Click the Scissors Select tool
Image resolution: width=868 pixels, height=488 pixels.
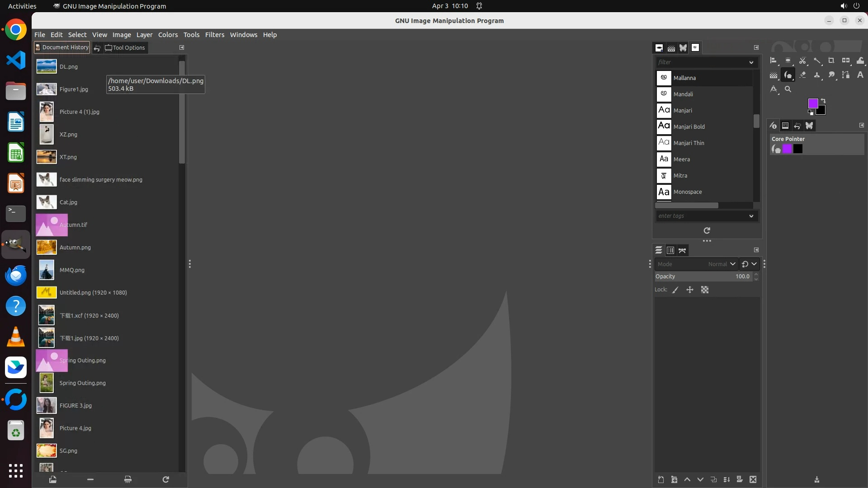[x=802, y=61]
